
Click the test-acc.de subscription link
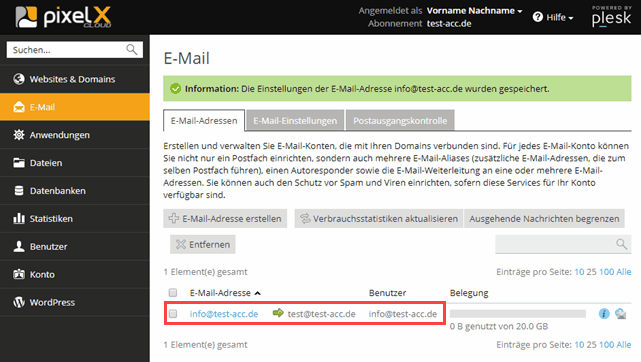(449, 24)
